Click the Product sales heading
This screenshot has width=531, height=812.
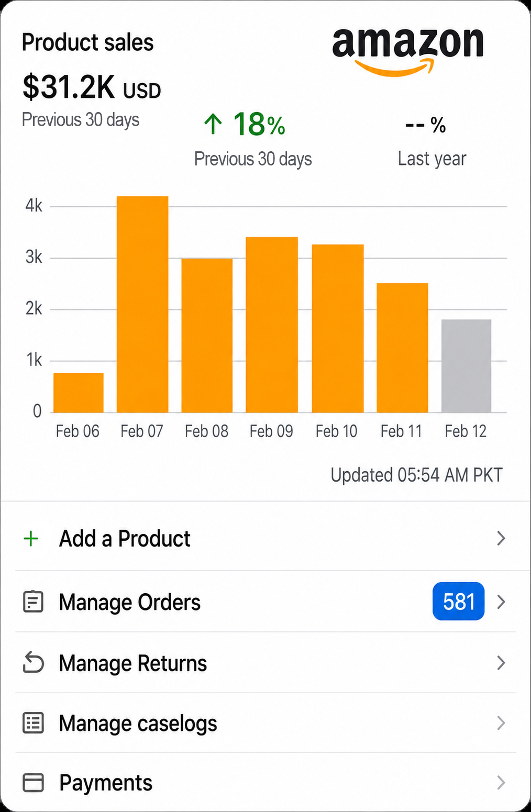click(x=87, y=42)
